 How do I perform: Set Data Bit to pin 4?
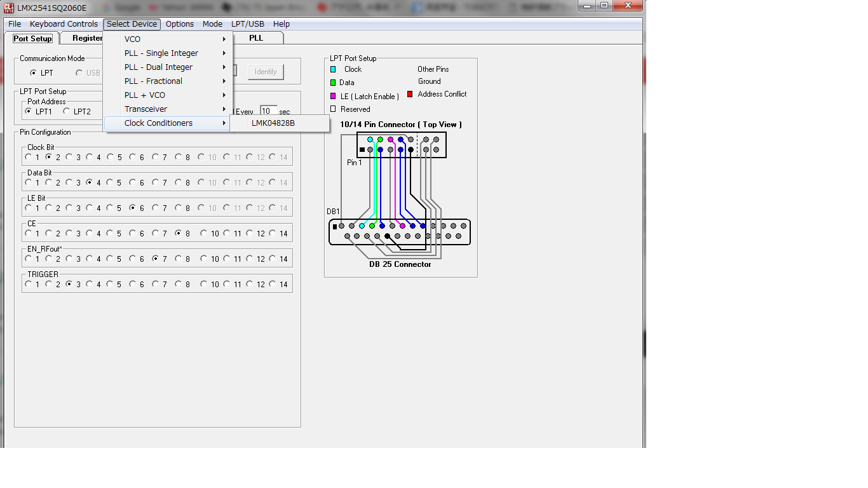90,182
